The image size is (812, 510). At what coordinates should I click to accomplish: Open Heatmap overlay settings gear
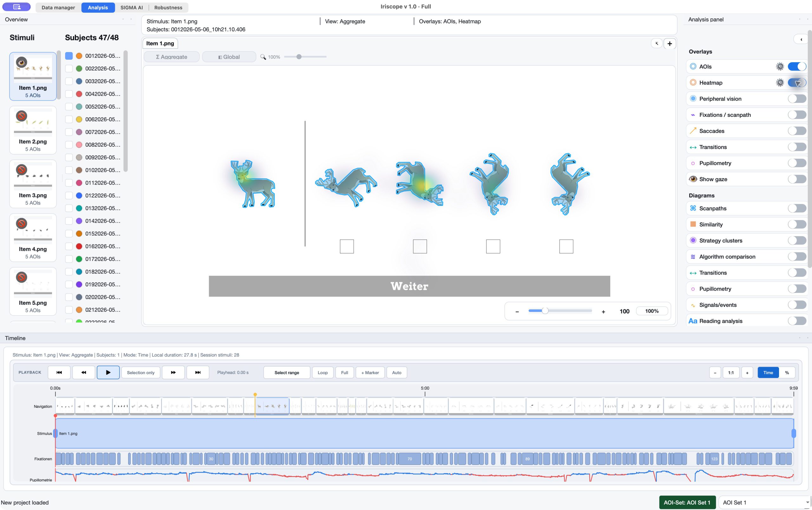780,83
